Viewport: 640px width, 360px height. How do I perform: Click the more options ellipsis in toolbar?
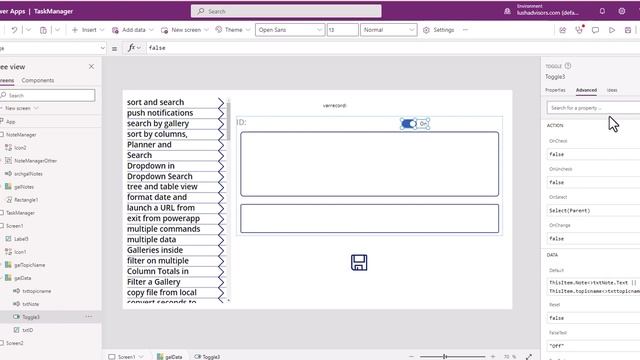point(465,30)
